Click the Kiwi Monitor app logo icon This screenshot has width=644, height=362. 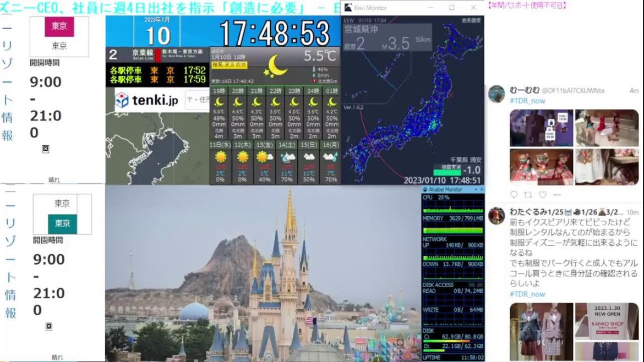348,7
